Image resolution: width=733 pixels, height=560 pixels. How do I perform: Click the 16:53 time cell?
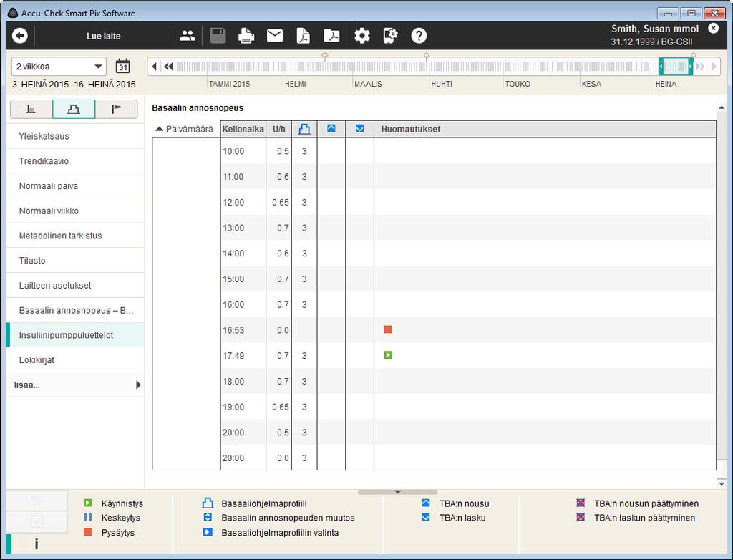click(243, 330)
